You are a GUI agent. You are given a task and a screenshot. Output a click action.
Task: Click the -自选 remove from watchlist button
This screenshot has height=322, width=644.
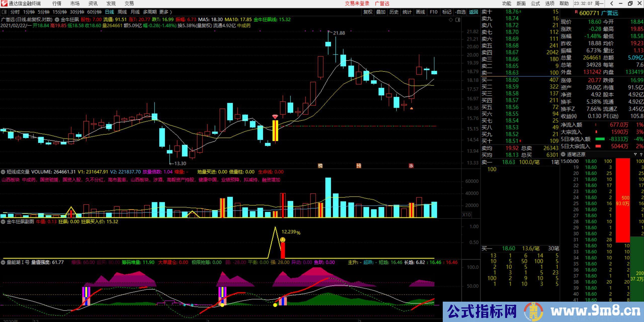point(460,12)
